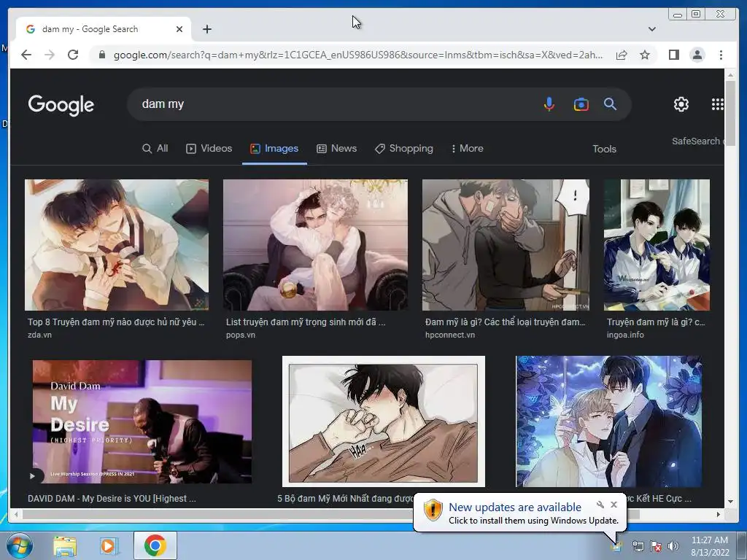
Task: Open the taskbar clock showing 11:27 AM
Action: [710, 546]
